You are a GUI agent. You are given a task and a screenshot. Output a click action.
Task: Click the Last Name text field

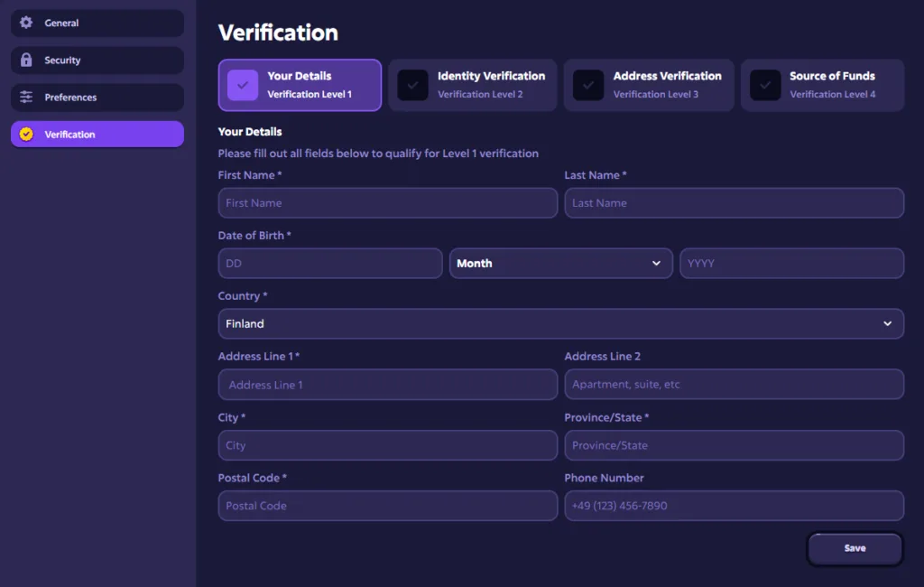pyautogui.click(x=734, y=203)
